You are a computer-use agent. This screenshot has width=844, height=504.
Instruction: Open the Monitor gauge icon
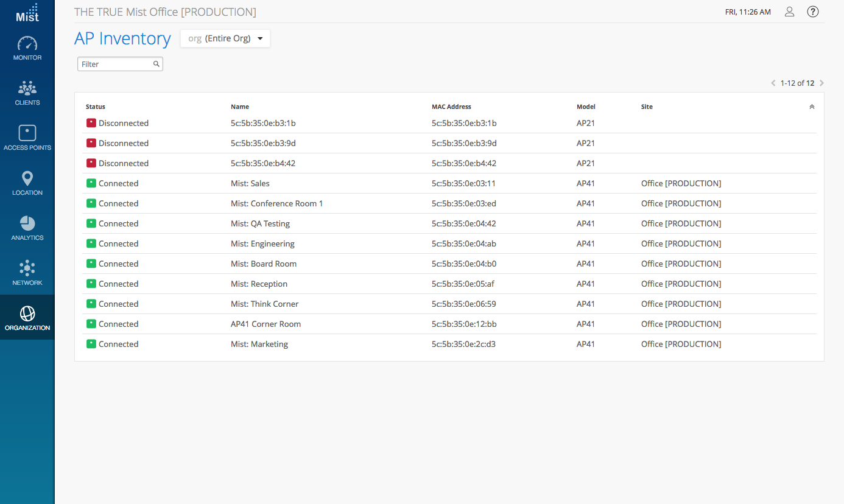click(x=27, y=44)
